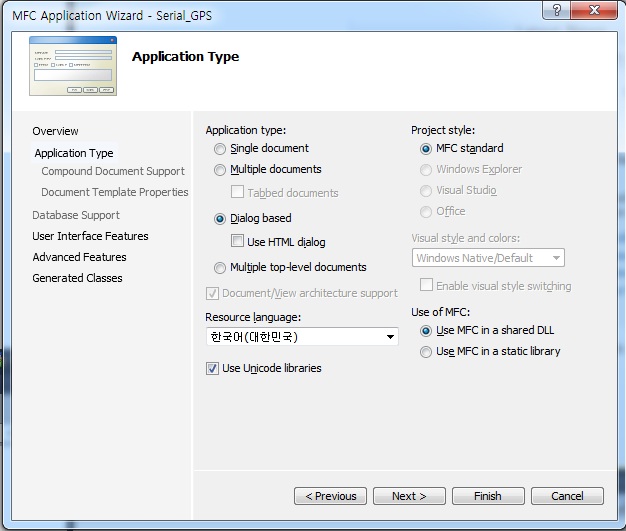Click the Finish button
This screenshot has height=531, width=626.
(488, 496)
